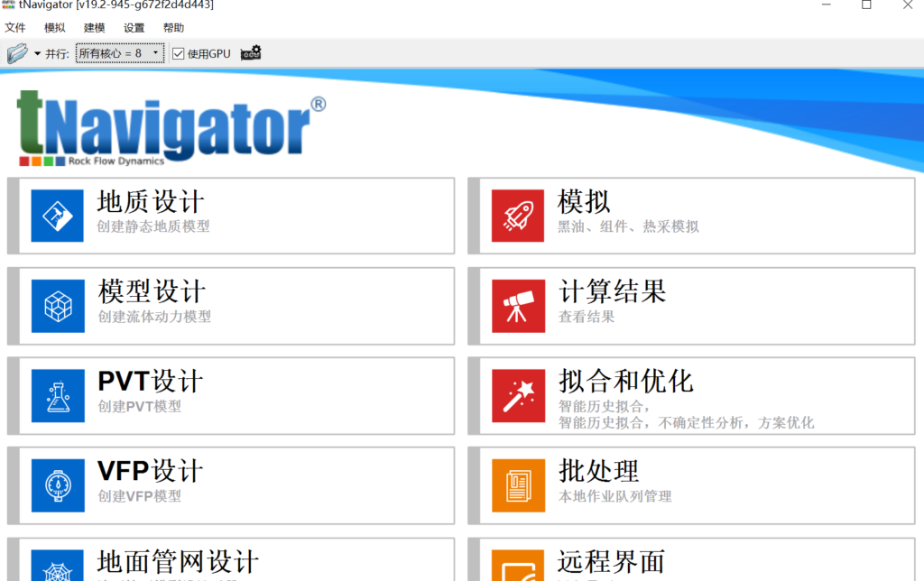Click the 计算结果 title text
Viewport: 924px width, 581px height.
tap(613, 291)
